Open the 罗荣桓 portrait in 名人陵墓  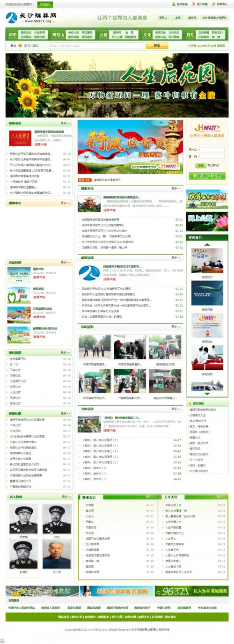tap(24, 520)
